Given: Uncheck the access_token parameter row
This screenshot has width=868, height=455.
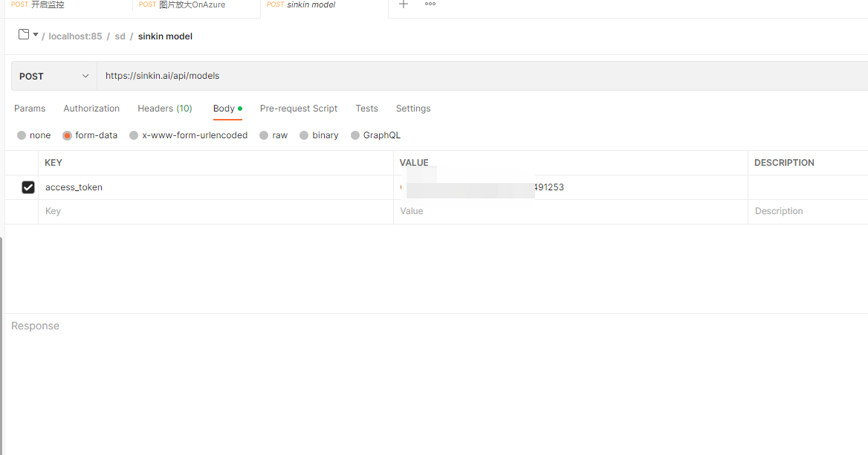Looking at the screenshot, I should click(27, 187).
